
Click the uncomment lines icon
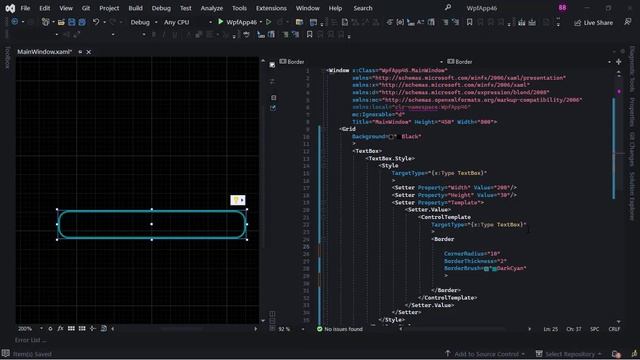[456, 22]
